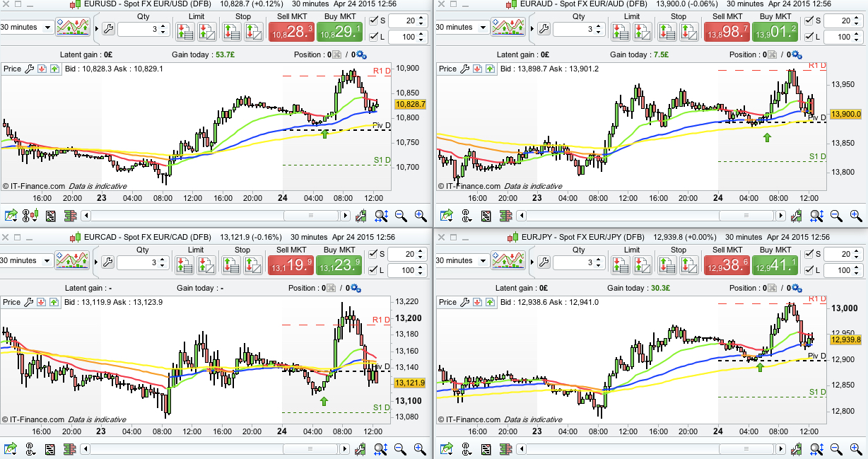
Task: Collapse order toolbar arrow in EURAUD panel
Action: pyautogui.click(x=532, y=29)
